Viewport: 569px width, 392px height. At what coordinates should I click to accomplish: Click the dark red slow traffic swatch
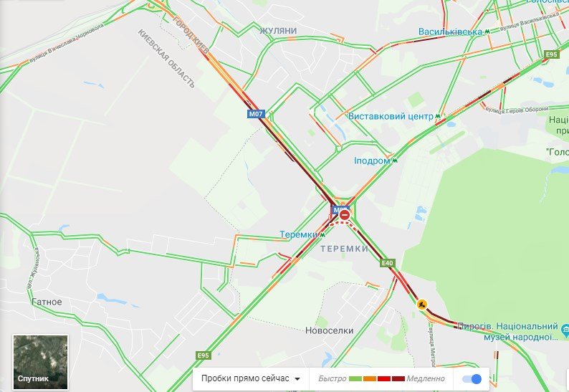point(398,378)
